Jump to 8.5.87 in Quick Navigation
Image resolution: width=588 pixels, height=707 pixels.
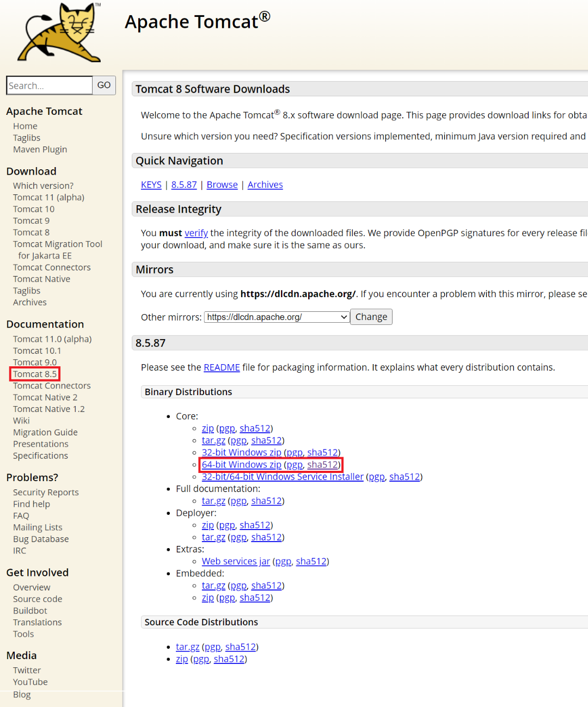pyautogui.click(x=184, y=185)
